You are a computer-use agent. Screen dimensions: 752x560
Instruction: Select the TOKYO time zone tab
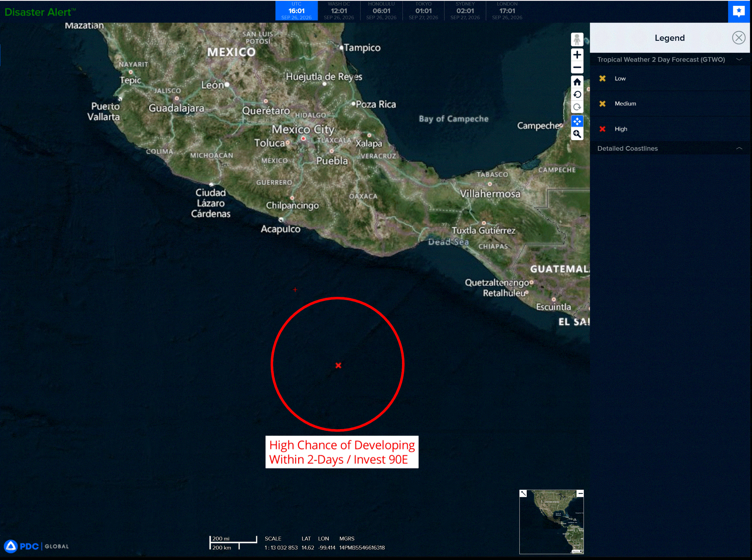[x=423, y=11]
